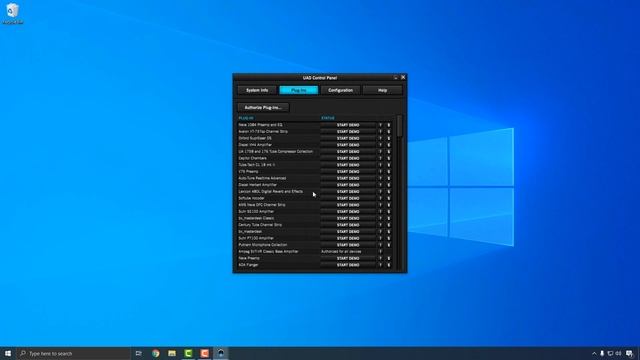This screenshot has height=360, width=640.
Task: Open help for Neve 1084 Preamp and EQ
Action: coord(380,125)
